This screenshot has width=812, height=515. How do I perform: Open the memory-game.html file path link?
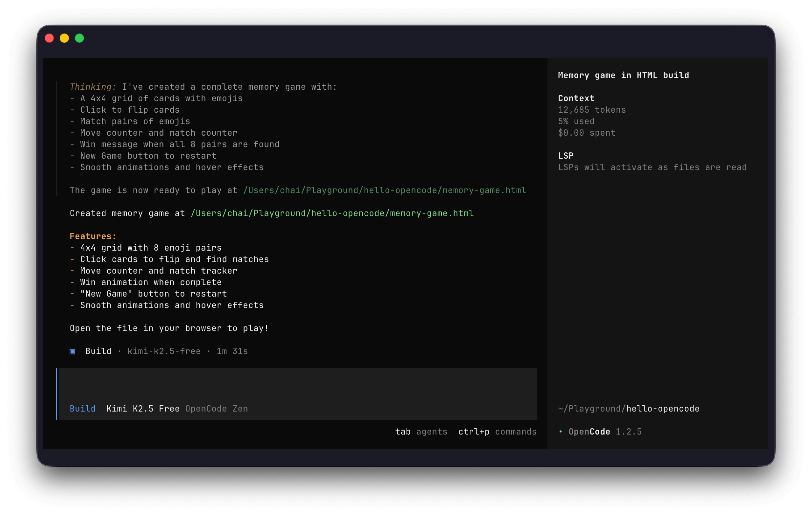click(332, 213)
